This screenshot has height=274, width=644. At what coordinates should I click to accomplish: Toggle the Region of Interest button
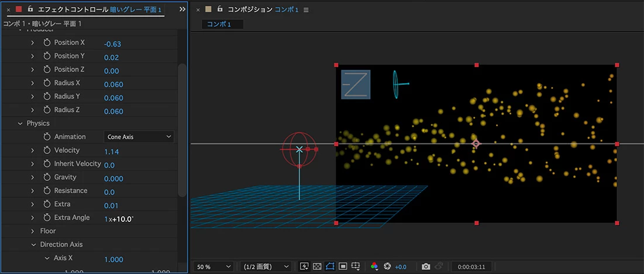tap(343, 266)
